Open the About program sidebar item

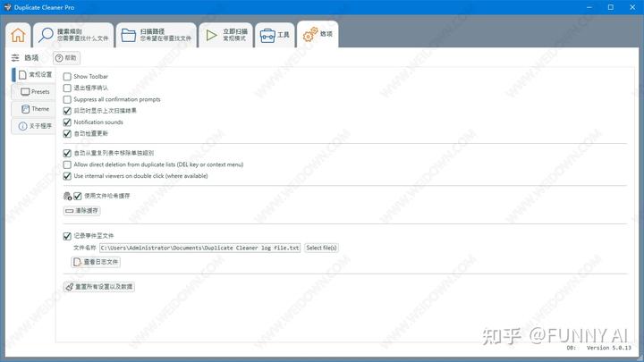click(x=35, y=126)
